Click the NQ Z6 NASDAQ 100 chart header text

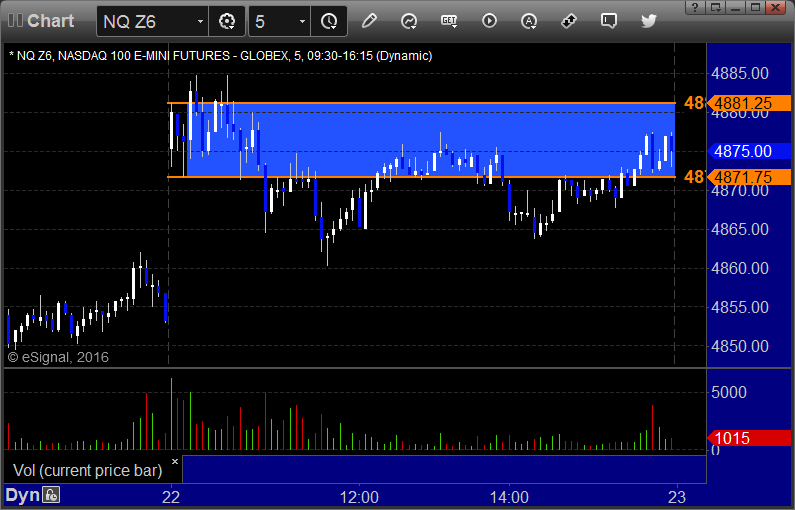point(221,56)
